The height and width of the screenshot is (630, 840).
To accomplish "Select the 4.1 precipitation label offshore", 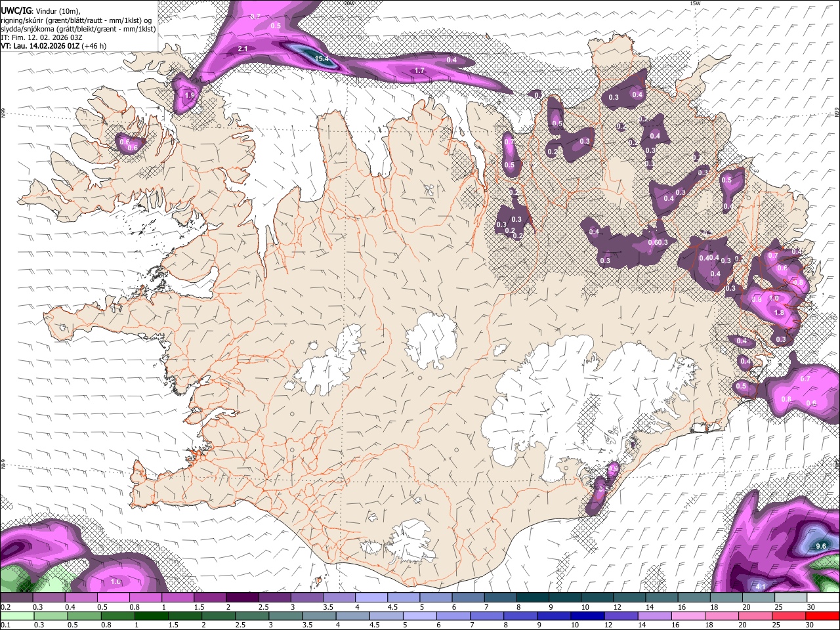I will (761, 586).
